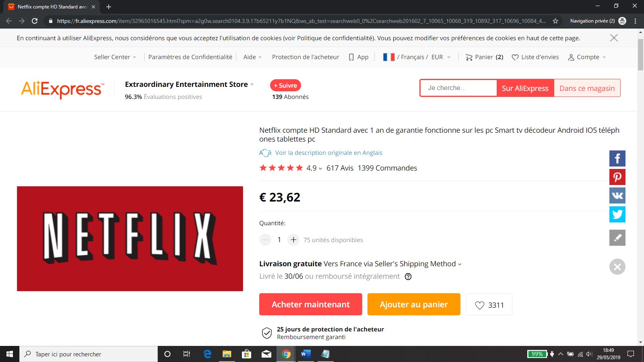644x362 pixels.
Task: Bookmark this page with the star icon
Action: pyautogui.click(x=555, y=21)
